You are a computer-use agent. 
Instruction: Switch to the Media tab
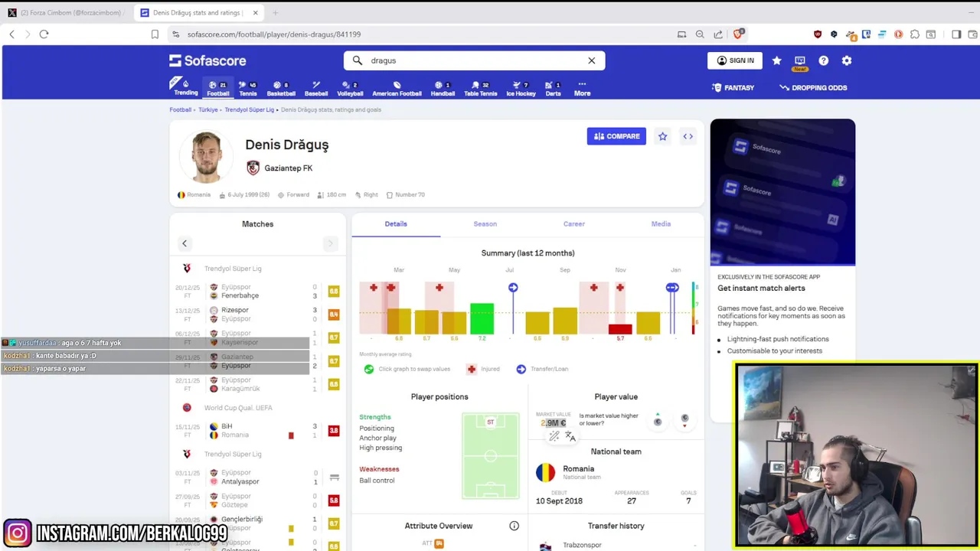[661, 224]
